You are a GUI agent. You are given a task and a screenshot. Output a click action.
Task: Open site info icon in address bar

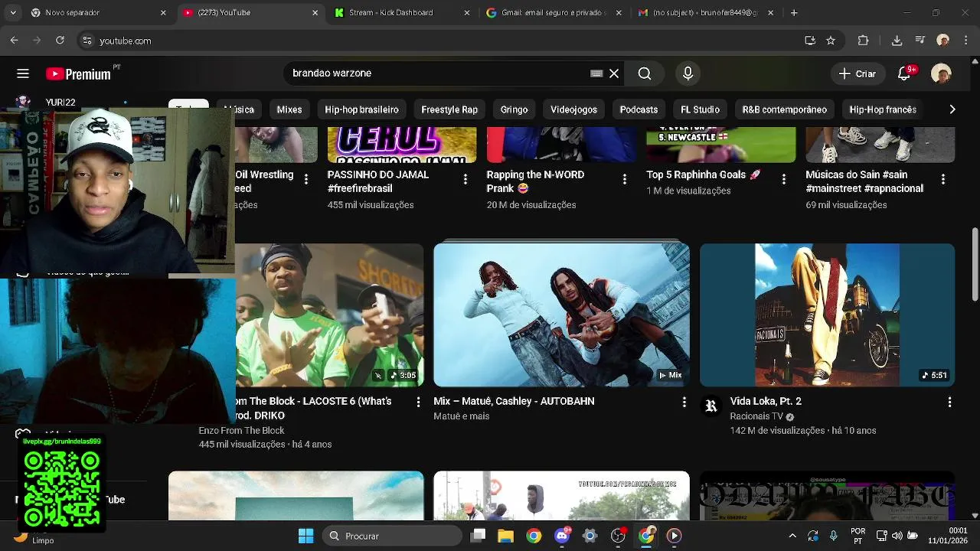[x=87, y=41]
